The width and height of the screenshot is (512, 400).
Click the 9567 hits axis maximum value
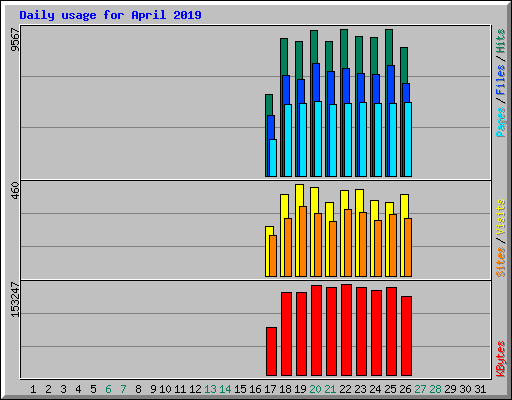point(15,40)
